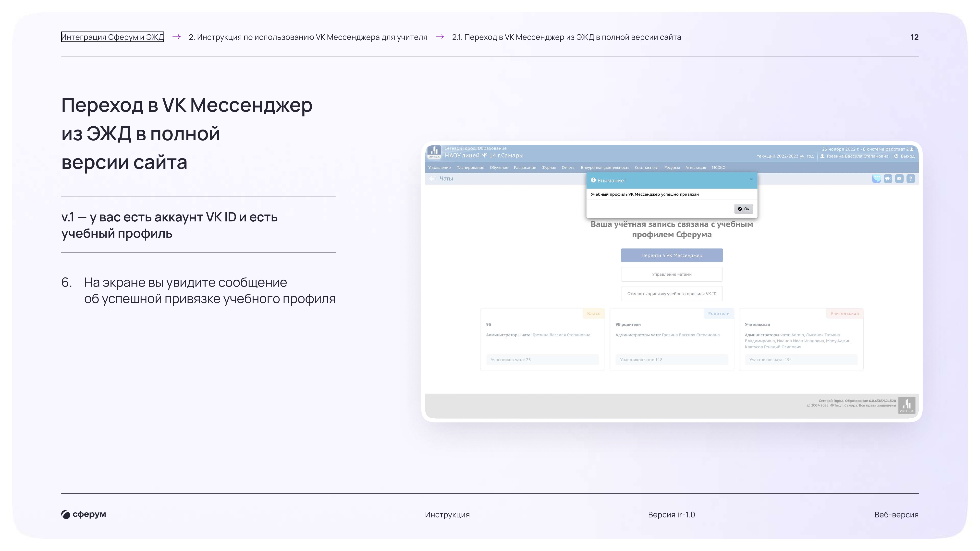Click the 9Б родители chat card title
Image resolution: width=980 pixels, height=551 pixels.
coord(628,324)
